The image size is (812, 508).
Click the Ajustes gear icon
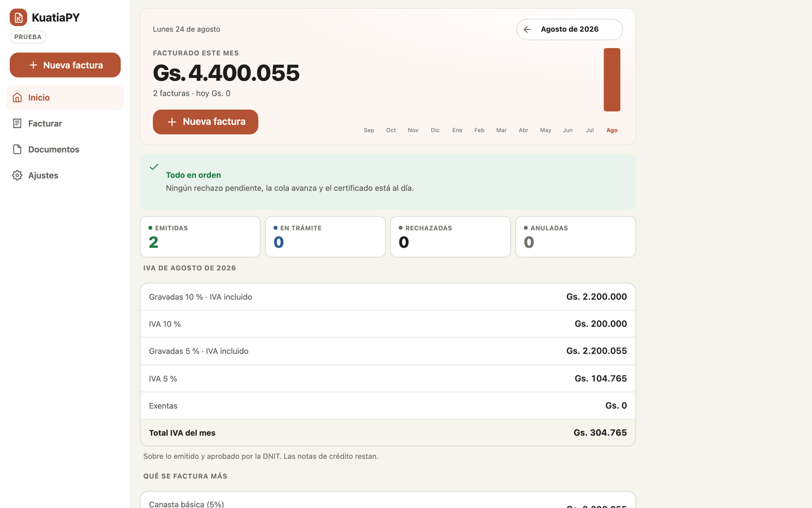(17, 175)
